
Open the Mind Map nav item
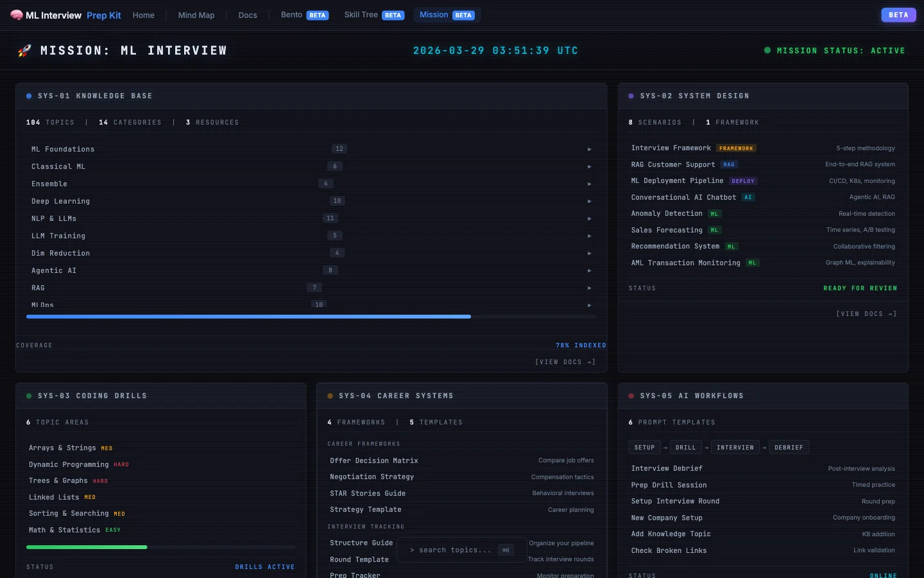click(196, 15)
